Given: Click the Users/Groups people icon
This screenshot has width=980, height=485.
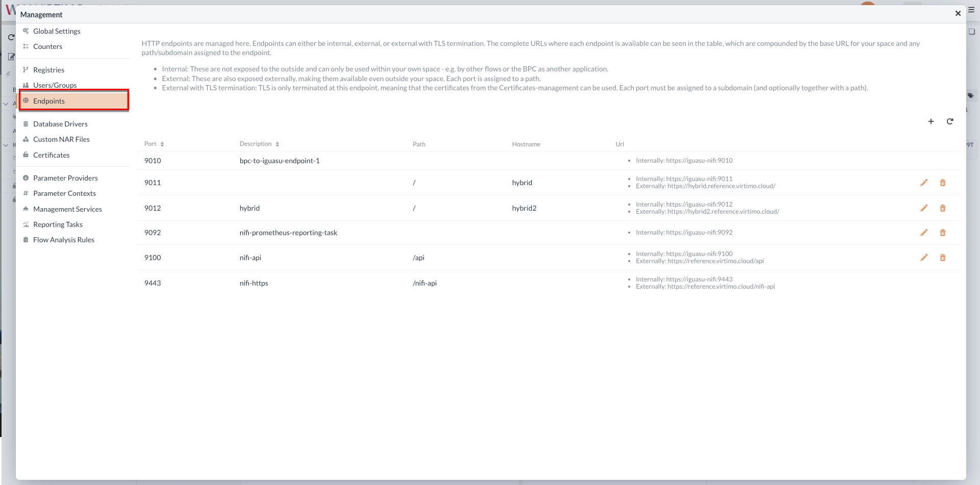Looking at the screenshot, I should point(25,85).
